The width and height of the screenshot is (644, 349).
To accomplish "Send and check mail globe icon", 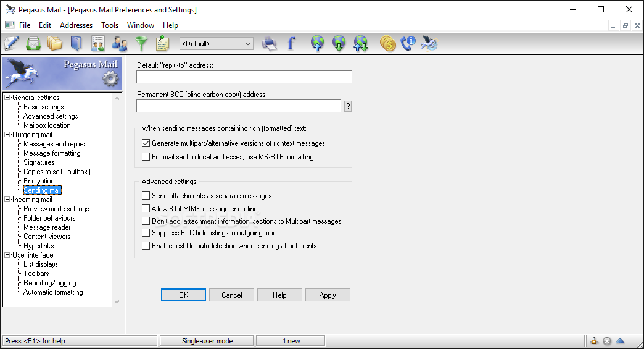I will [x=361, y=43].
